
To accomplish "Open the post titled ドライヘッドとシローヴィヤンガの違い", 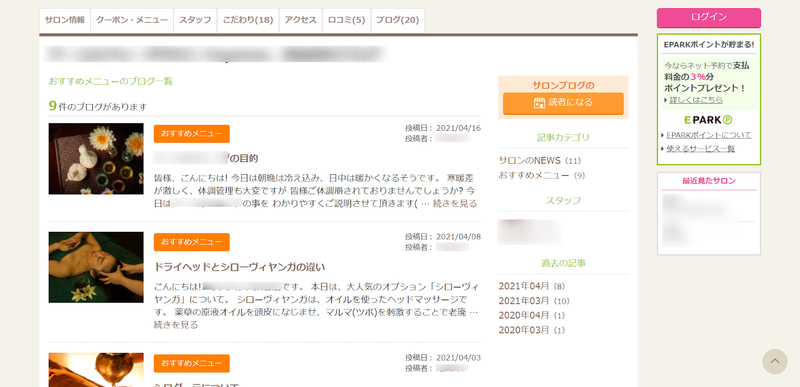I will (x=239, y=267).
